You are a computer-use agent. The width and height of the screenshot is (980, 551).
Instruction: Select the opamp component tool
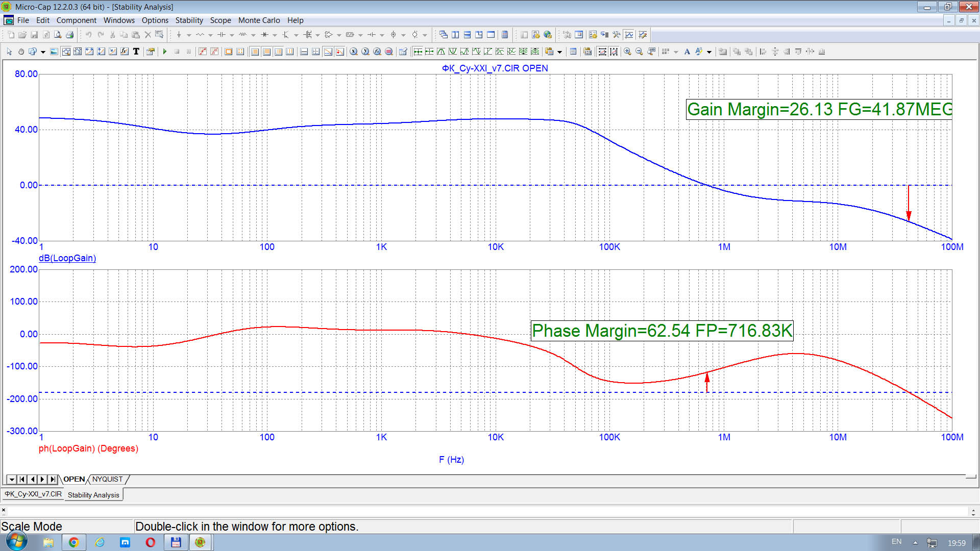pos(328,35)
